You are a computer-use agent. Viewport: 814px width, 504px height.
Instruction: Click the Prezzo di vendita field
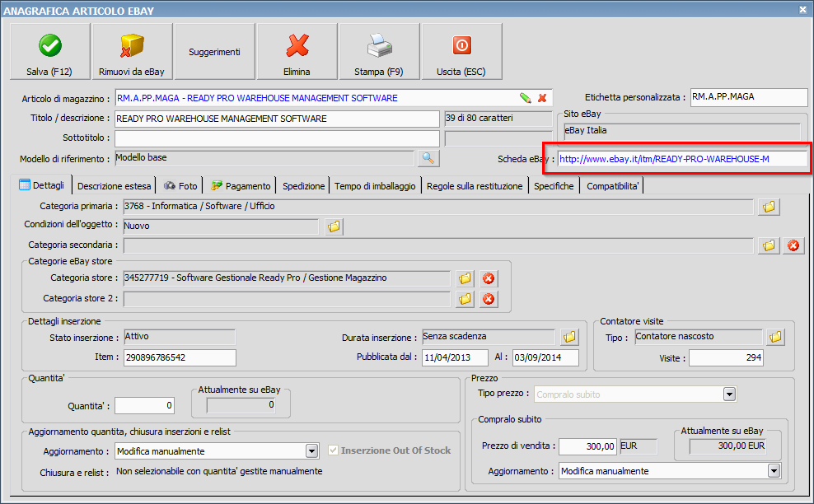(587, 446)
